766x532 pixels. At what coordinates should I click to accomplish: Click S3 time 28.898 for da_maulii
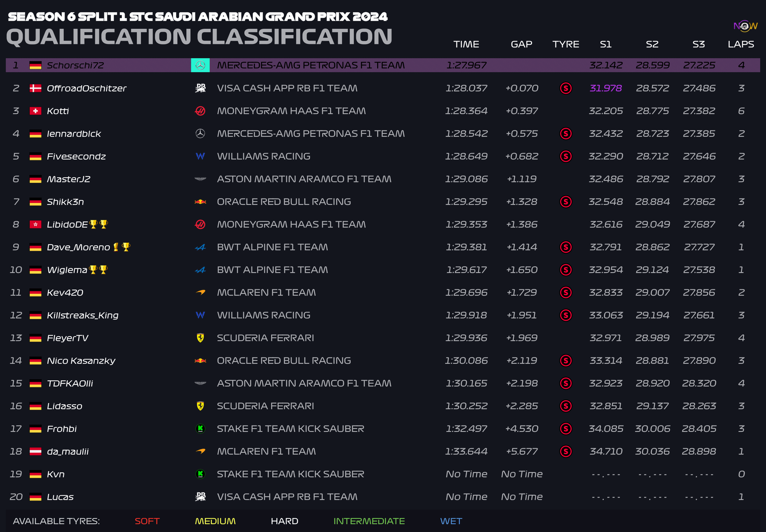(x=699, y=452)
